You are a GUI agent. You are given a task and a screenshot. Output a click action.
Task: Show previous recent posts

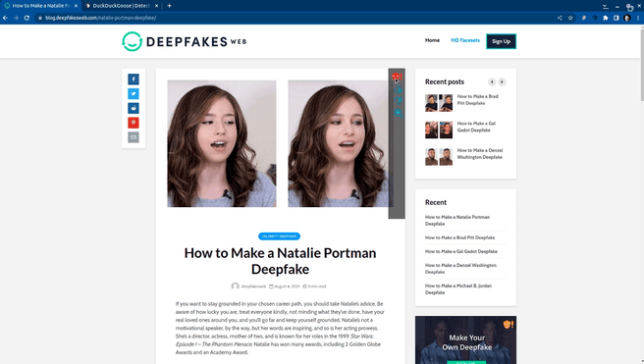[x=492, y=82]
